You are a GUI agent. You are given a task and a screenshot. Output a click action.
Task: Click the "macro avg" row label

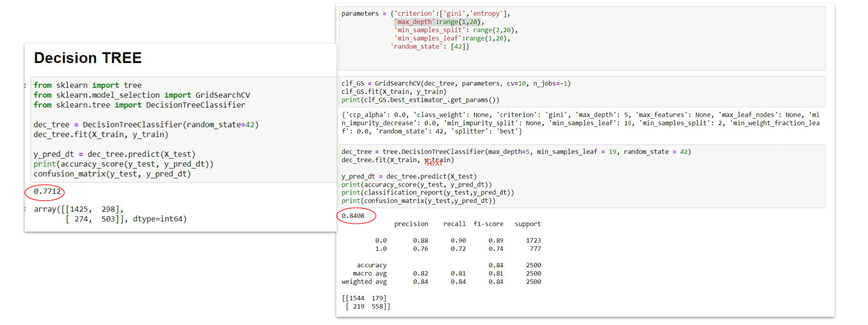point(370,274)
